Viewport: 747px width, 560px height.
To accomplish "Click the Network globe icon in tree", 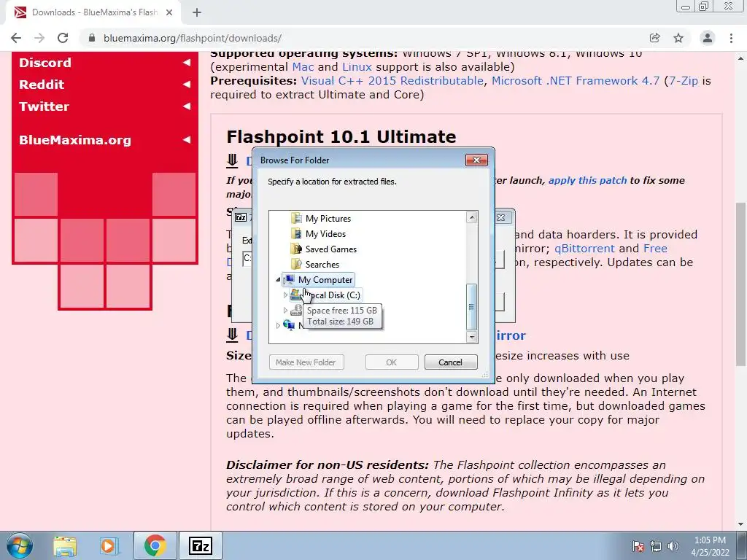I will [289, 325].
